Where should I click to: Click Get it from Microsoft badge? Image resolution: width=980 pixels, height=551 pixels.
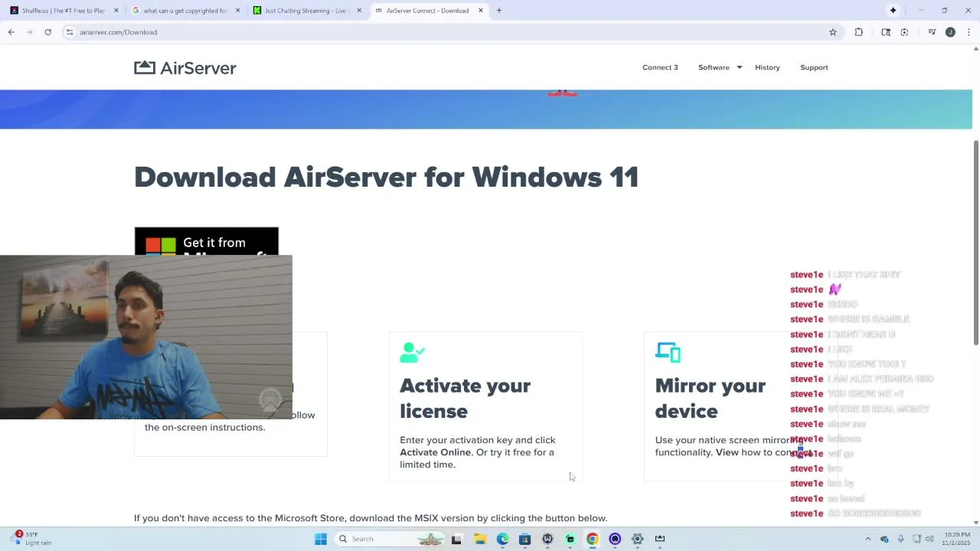coord(207,241)
